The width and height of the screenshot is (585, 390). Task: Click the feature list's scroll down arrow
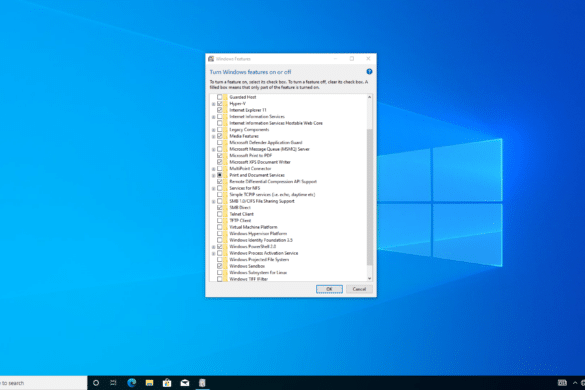pos(369,278)
